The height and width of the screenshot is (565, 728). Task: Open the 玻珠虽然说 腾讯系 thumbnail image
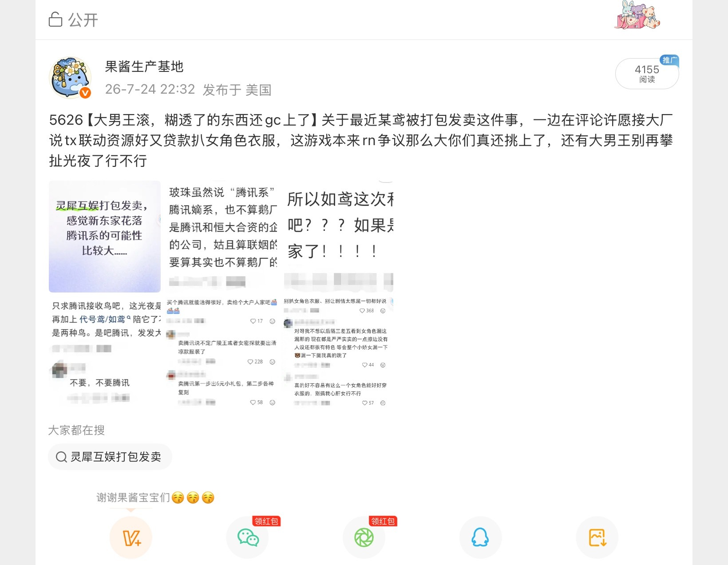click(x=222, y=237)
